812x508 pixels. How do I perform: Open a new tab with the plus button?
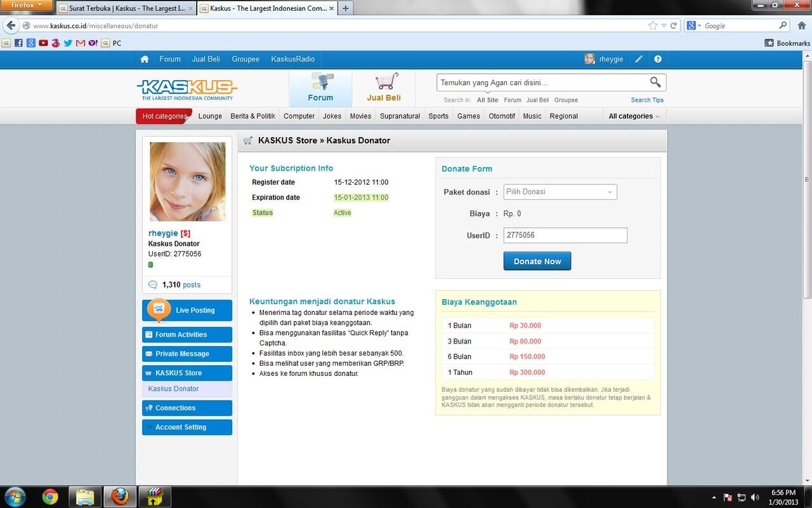pyautogui.click(x=345, y=9)
